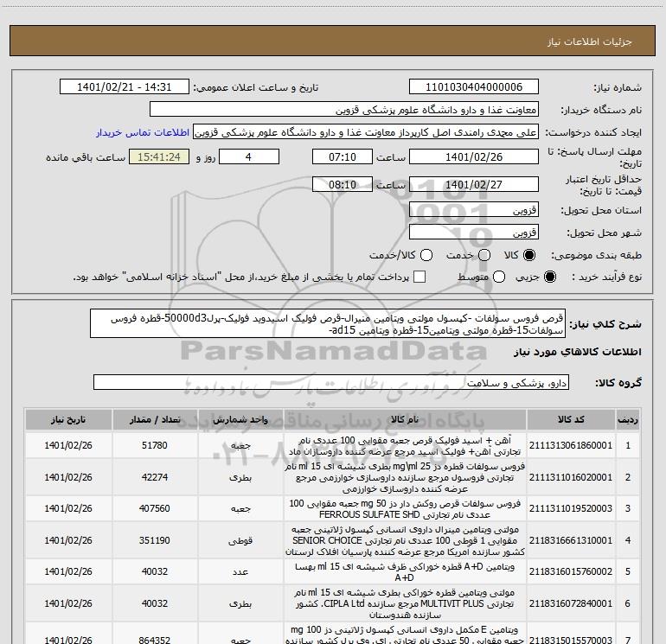Click the unit عدد in row 5
This screenshot has width=666, height=644.
pyautogui.click(x=240, y=571)
